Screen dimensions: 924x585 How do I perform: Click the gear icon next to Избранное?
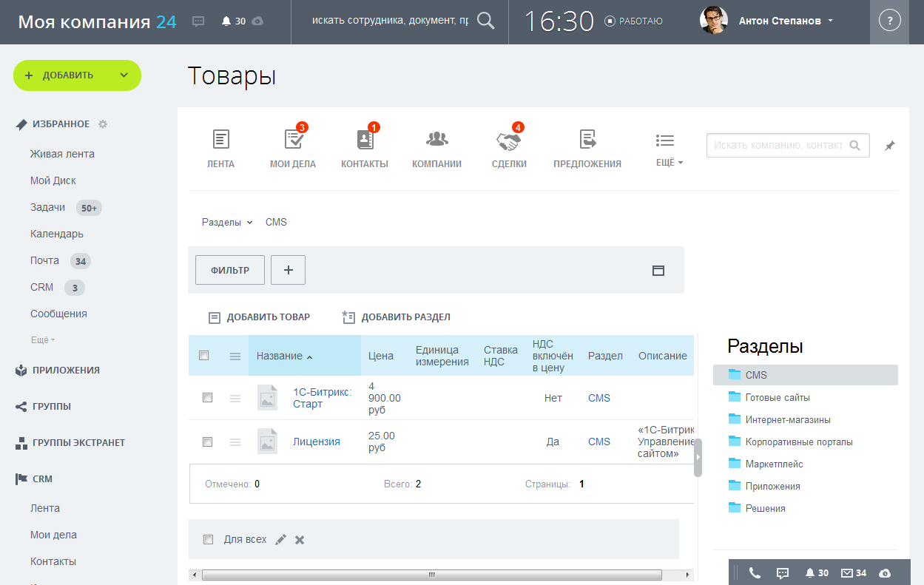(x=103, y=124)
